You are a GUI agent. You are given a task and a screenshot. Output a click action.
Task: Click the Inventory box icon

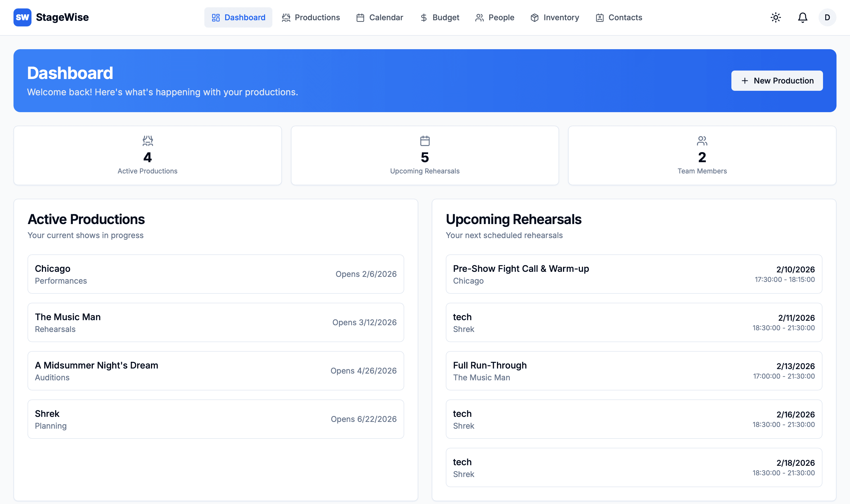pos(534,17)
